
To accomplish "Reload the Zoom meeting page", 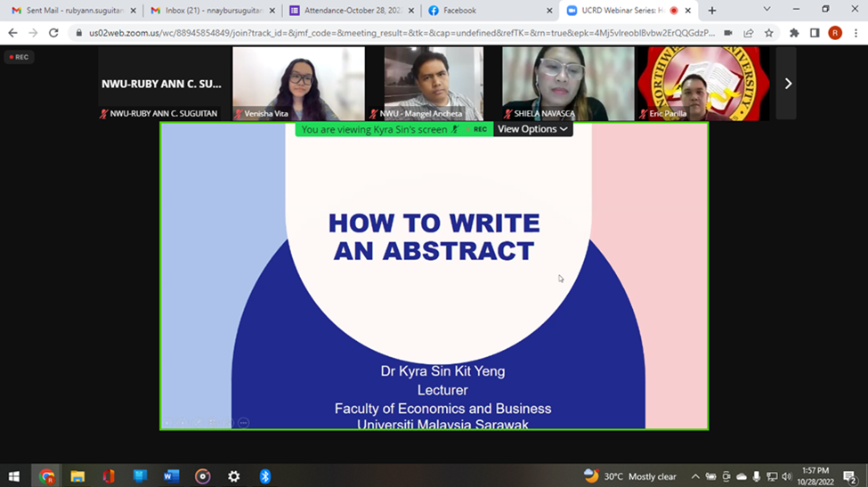I will coord(53,33).
